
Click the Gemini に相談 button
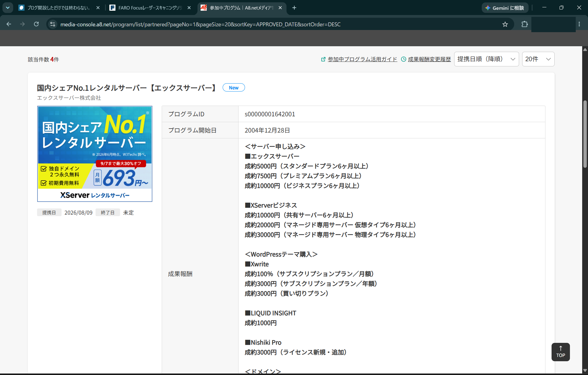coord(505,8)
